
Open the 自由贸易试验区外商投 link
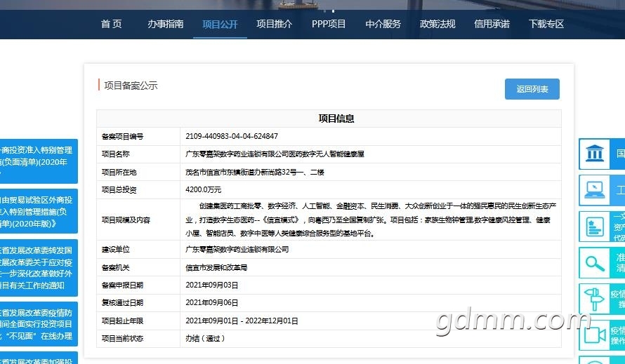[x=39, y=212]
